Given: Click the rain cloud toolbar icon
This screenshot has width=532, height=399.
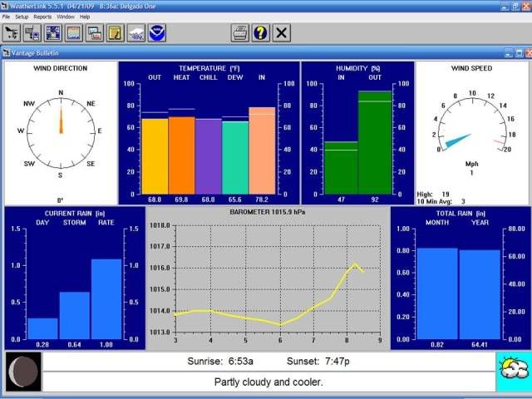Looking at the screenshot, I should [136, 33].
